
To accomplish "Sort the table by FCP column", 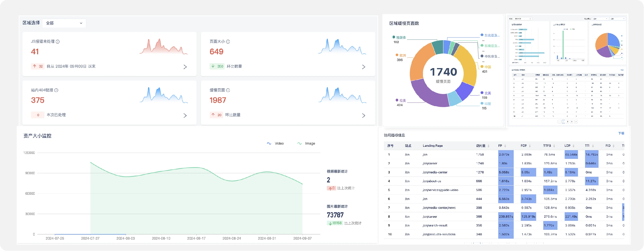I will (526, 146).
